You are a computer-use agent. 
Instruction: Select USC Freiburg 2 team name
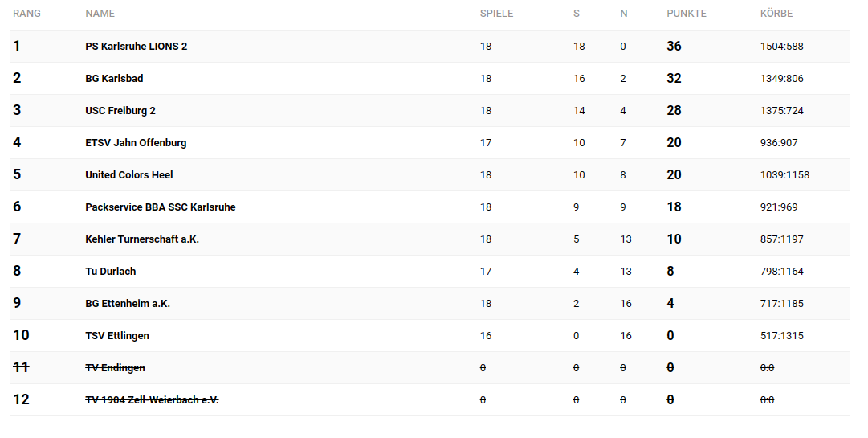click(120, 111)
